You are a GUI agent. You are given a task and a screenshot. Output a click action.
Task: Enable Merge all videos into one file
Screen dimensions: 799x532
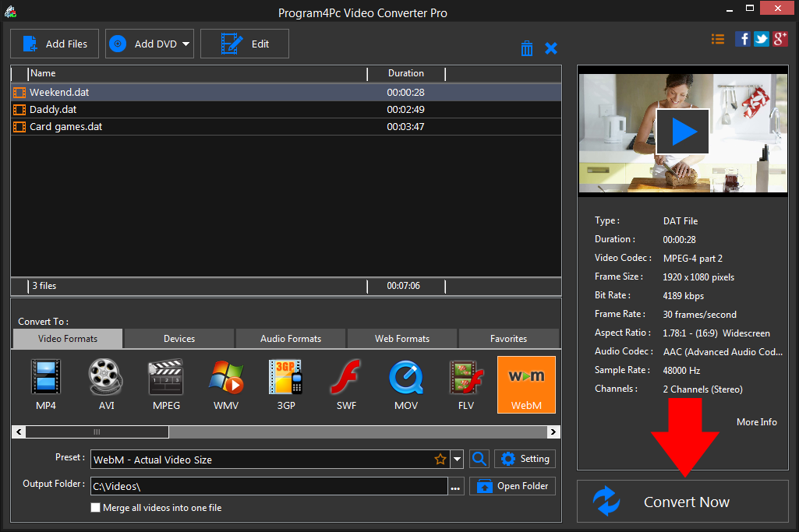coord(96,508)
